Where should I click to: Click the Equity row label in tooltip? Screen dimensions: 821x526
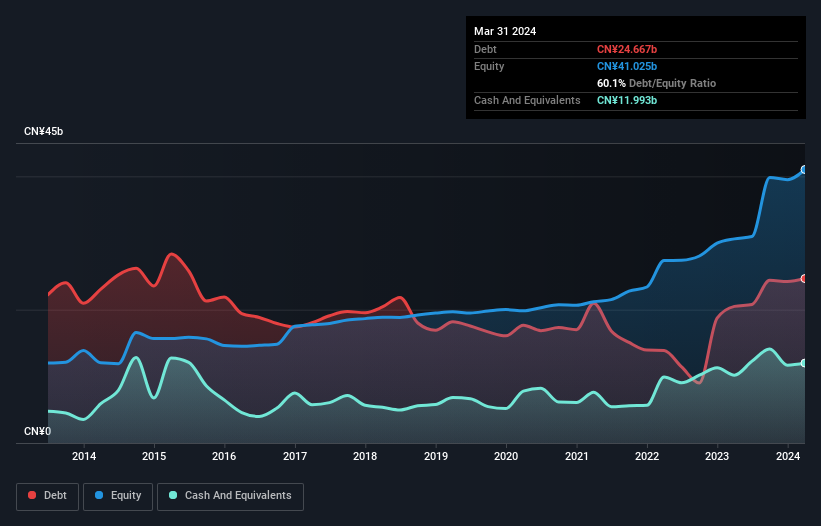point(489,66)
